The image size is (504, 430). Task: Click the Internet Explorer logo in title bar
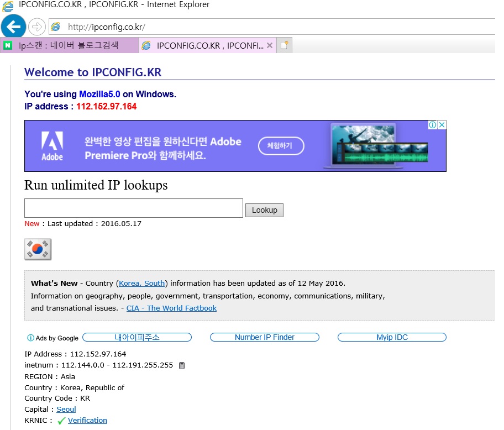click(x=8, y=6)
